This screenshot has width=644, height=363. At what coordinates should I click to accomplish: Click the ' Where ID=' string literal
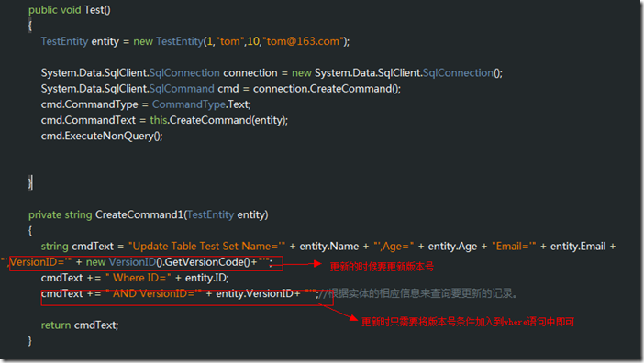(138, 278)
